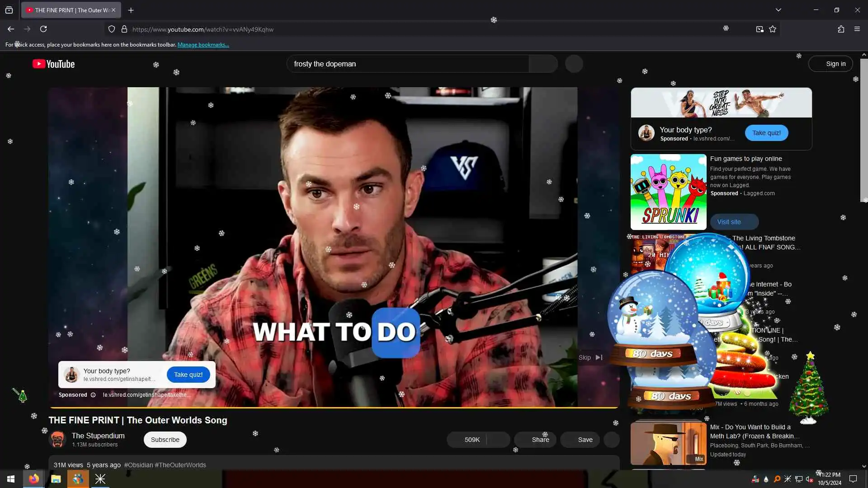Image resolution: width=868 pixels, height=488 pixels.
Task: Unmute the system tray volume icon
Action: 809,479
